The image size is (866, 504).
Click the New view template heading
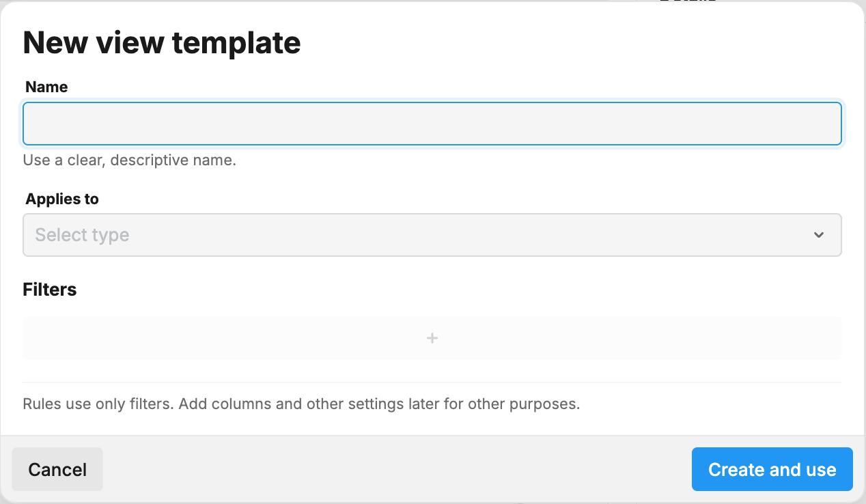pyautogui.click(x=162, y=42)
